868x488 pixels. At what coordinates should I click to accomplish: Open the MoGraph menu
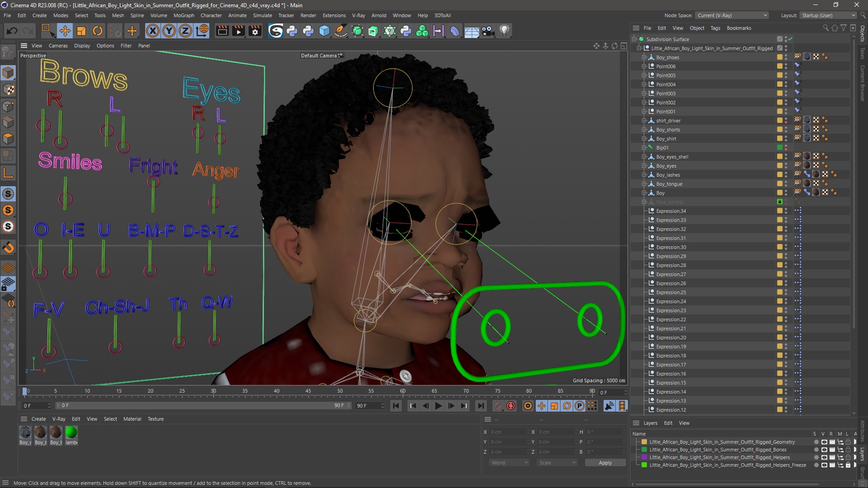point(184,15)
